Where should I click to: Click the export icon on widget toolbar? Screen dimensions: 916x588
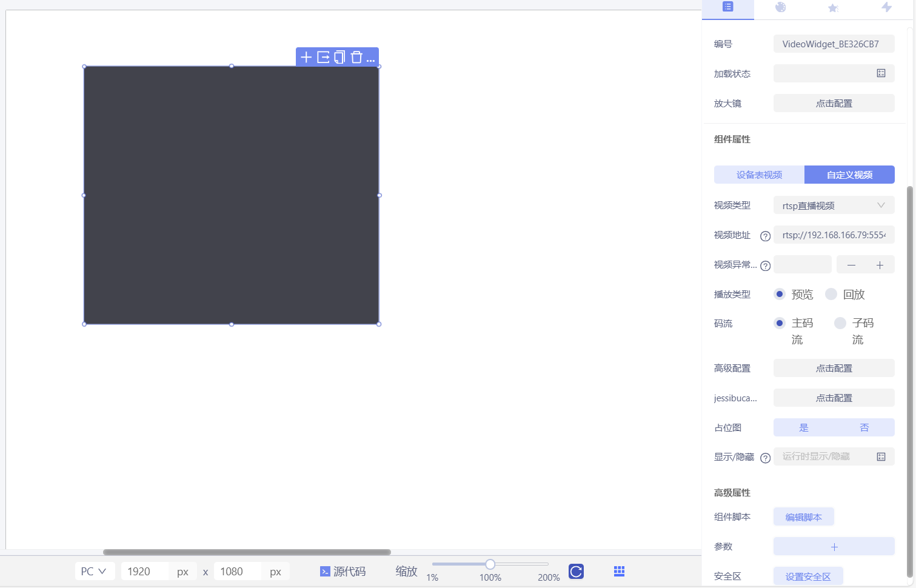click(323, 57)
